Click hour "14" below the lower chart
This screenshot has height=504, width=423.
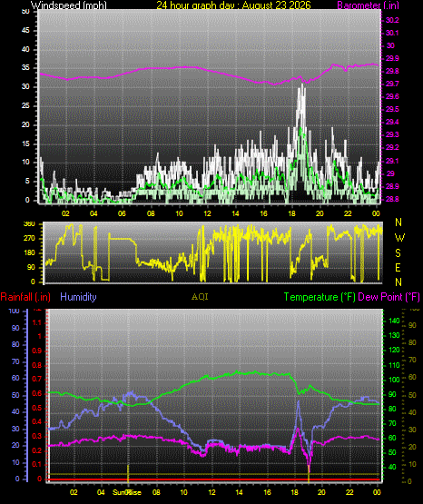point(239,492)
